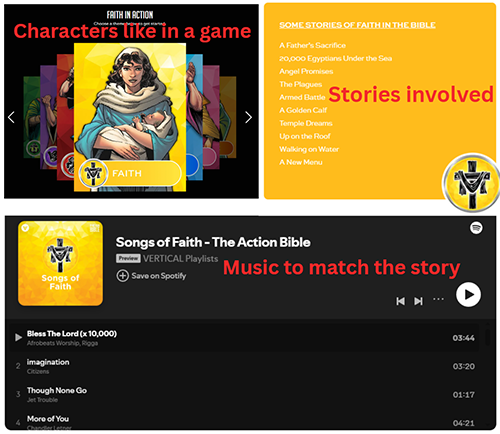This screenshot has width=500, height=434.
Task: Skip to the next track
Action: [x=418, y=301]
